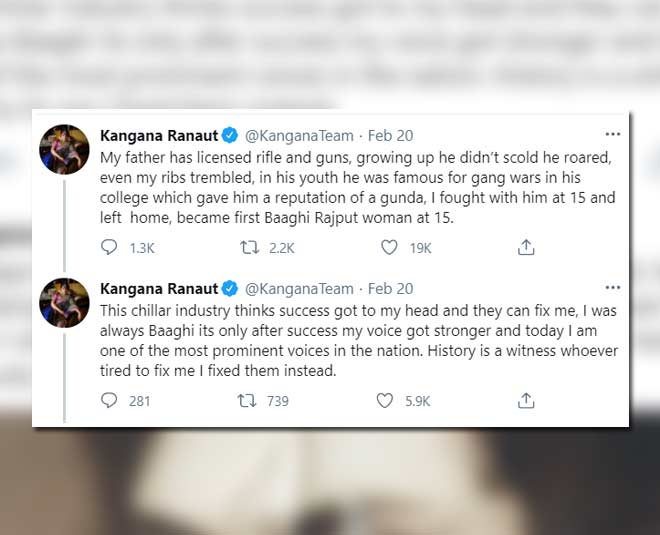Click the verified badge on first tweet
Viewport: 660px width, 535px height.
click(230, 135)
